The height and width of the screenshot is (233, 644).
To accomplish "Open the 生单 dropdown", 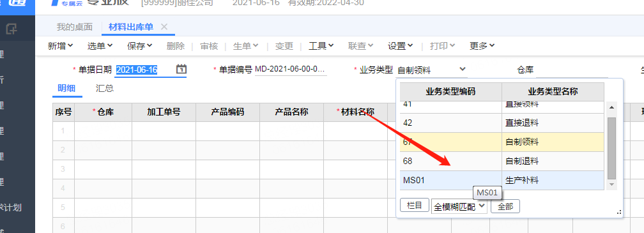I will pos(245,46).
